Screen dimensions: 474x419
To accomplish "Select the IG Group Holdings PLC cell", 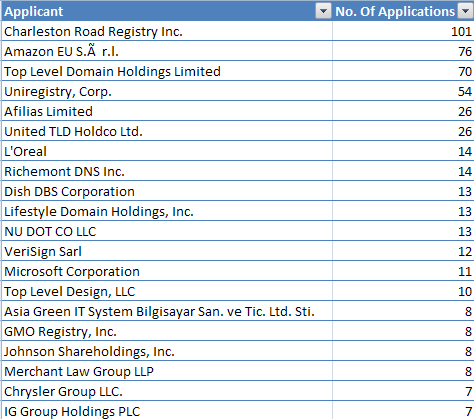I will tap(167, 410).
